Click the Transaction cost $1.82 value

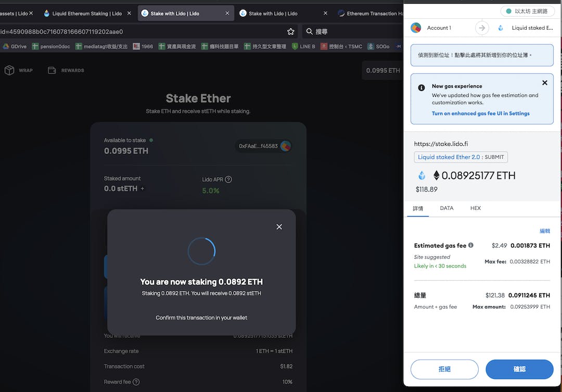pos(286,366)
